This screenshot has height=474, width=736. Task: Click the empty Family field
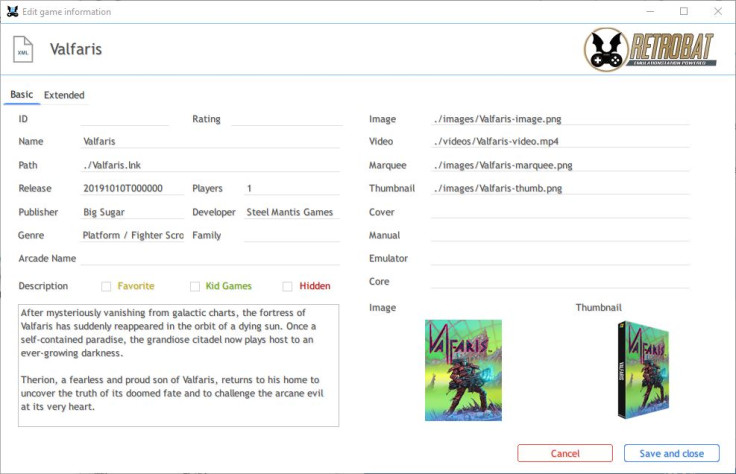tap(291, 235)
